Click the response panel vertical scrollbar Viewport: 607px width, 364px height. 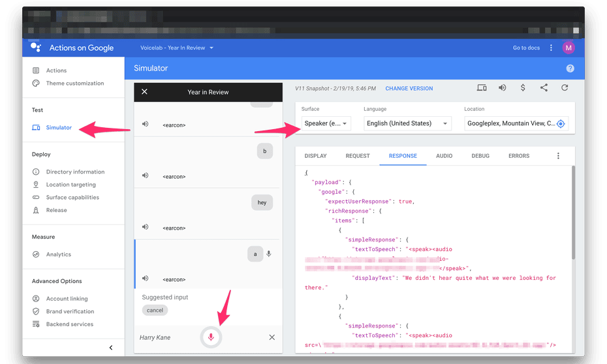[573, 213]
